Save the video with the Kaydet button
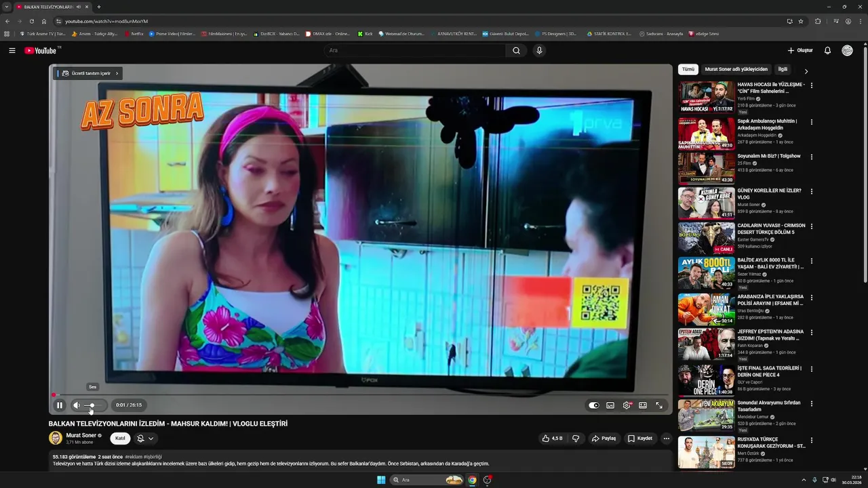 pos(640,439)
